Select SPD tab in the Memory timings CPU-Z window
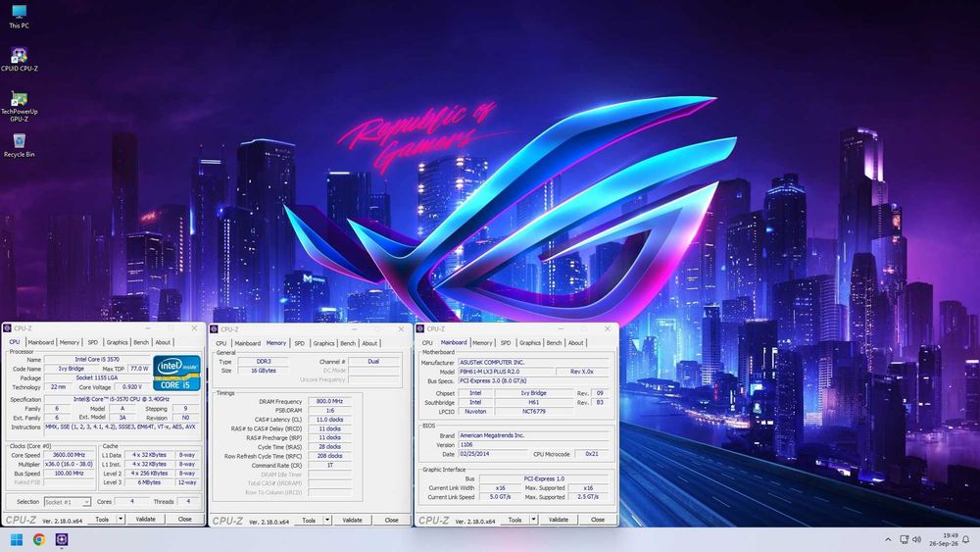Viewport: 980px width, 552px height. click(299, 343)
